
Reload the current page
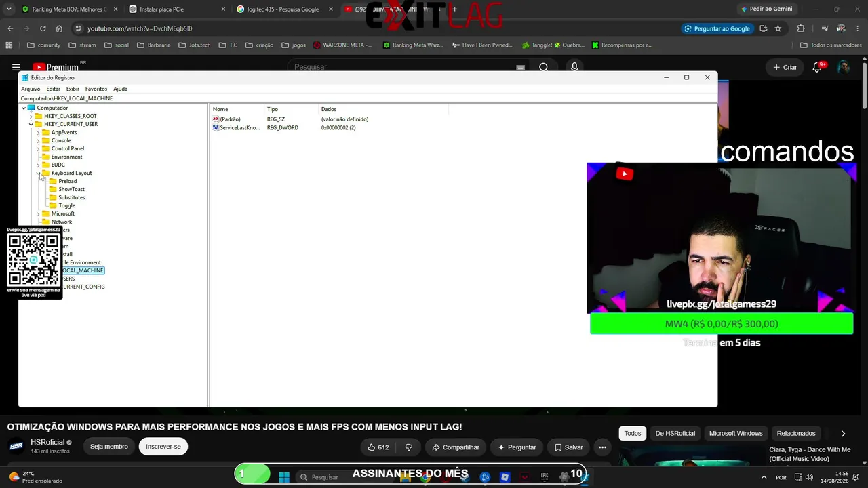[x=43, y=28]
